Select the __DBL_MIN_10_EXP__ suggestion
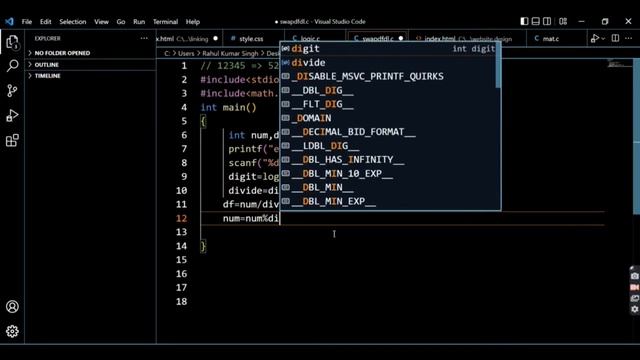This screenshot has height=360, width=640. coord(388,173)
